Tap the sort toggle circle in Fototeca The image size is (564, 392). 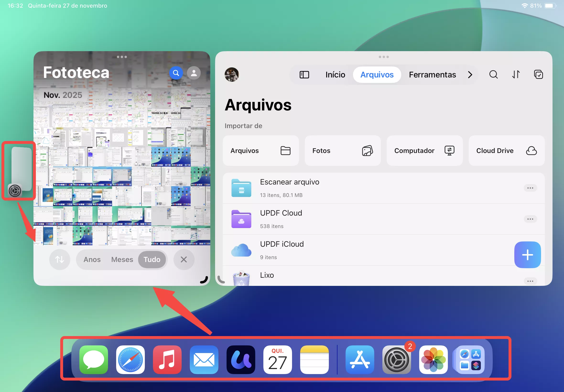(60, 259)
